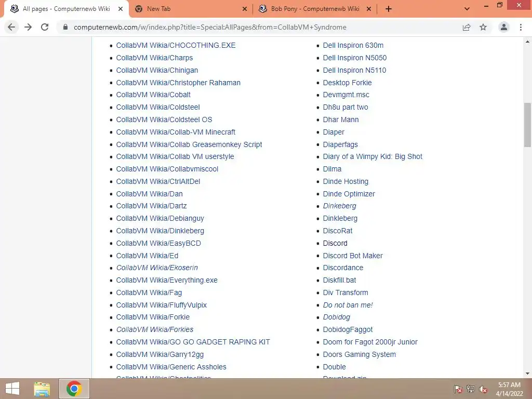Open CollabVM Wikia/Collab-VM Minecraft page

[176, 132]
